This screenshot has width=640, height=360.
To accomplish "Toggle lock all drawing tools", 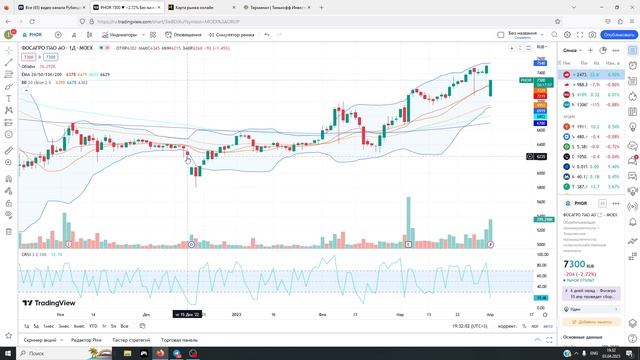I will (9, 203).
